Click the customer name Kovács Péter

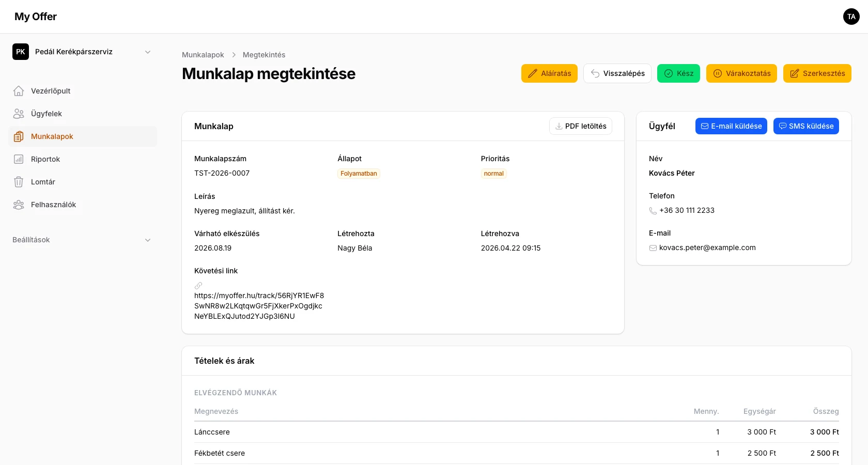coord(672,173)
